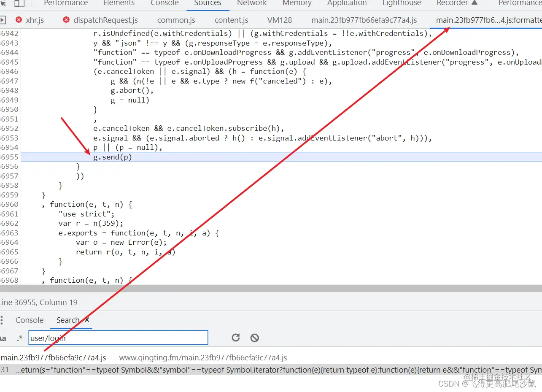Toggle regular expression search option
The image size is (542, 392).
[x=19, y=338]
